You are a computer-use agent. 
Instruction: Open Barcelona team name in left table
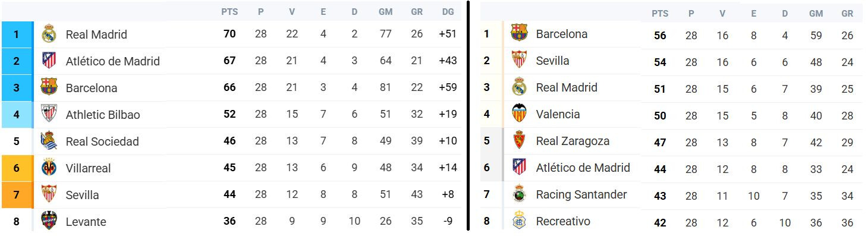92,88
